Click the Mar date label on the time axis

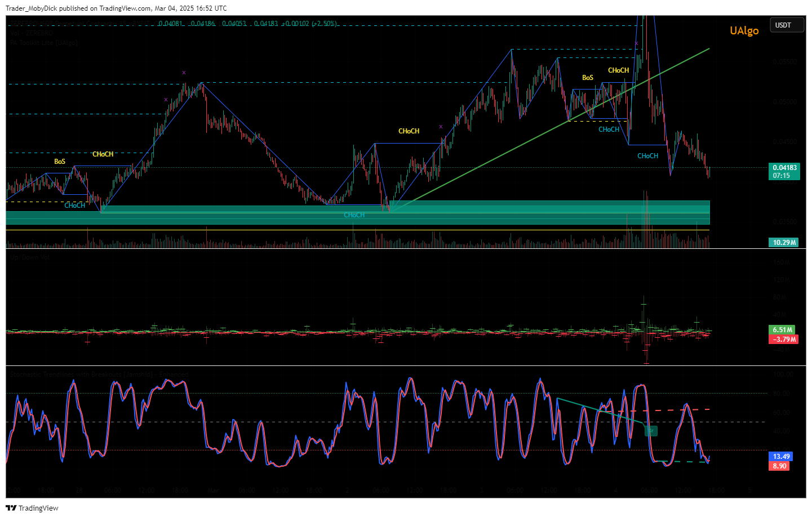pyautogui.click(x=213, y=490)
